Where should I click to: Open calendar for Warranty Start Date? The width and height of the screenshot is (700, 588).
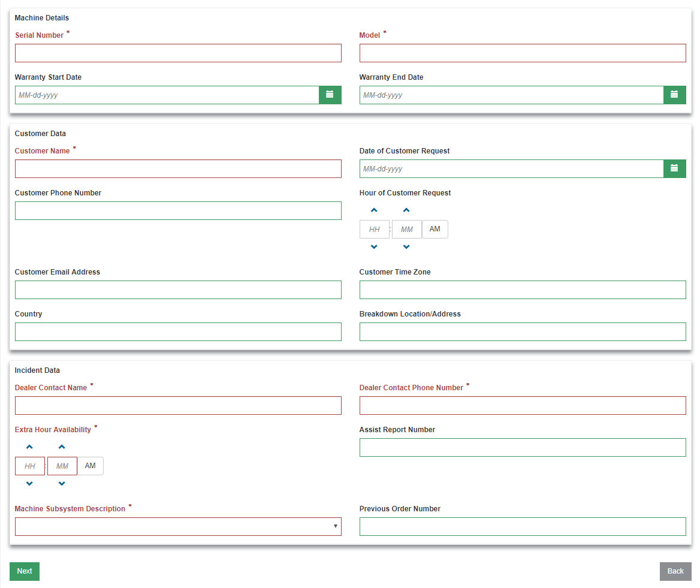pyautogui.click(x=330, y=95)
